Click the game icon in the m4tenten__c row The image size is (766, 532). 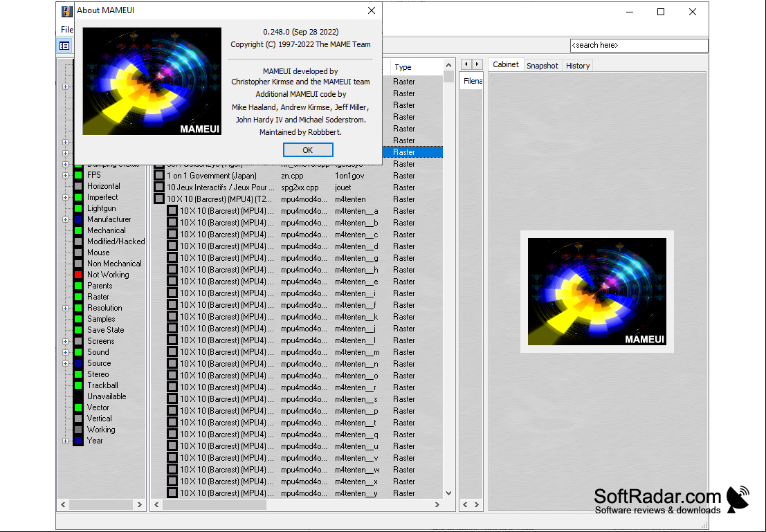pyautogui.click(x=172, y=234)
